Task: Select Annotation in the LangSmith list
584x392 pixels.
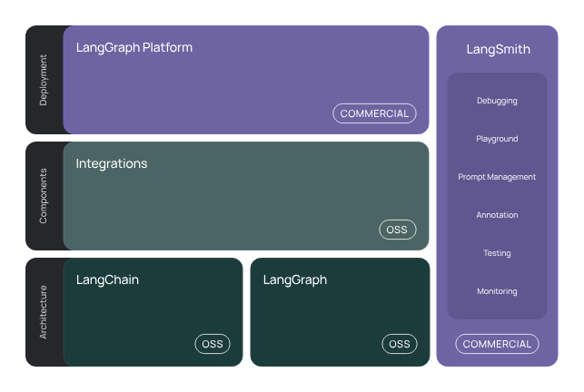Action: point(497,215)
